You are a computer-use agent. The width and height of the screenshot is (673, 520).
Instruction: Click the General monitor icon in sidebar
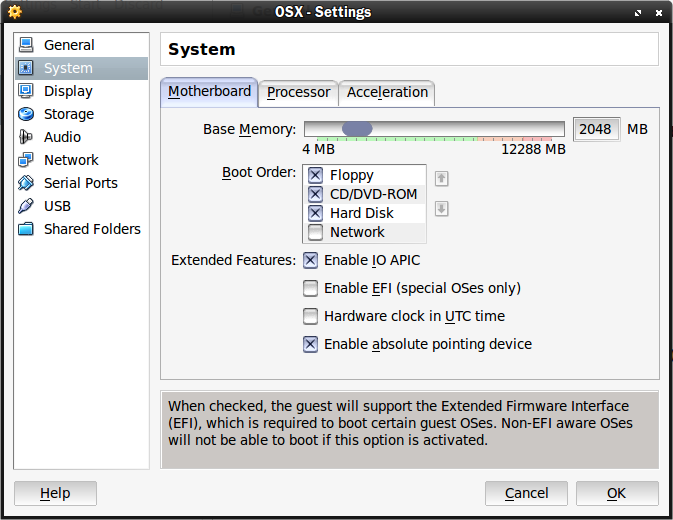[x=26, y=45]
